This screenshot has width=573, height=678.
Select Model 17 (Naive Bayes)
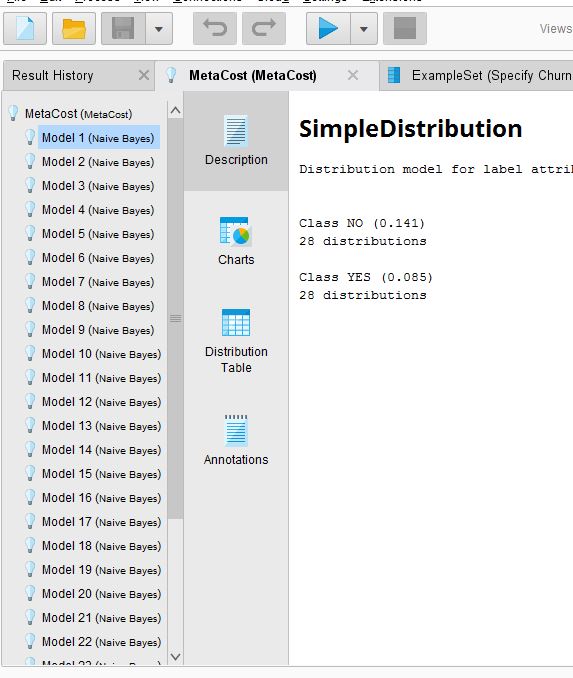[x=102, y=522]
